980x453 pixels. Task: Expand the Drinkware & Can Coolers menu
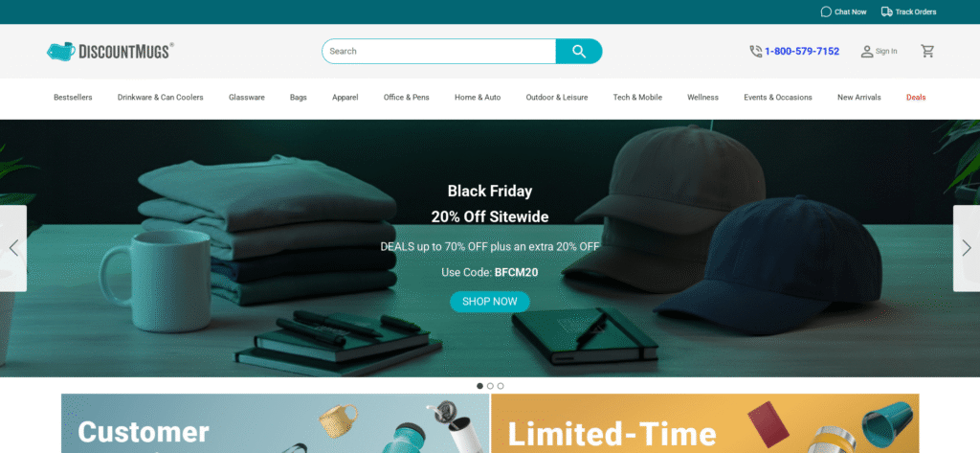pyautogui.click(x=160, y=98)
